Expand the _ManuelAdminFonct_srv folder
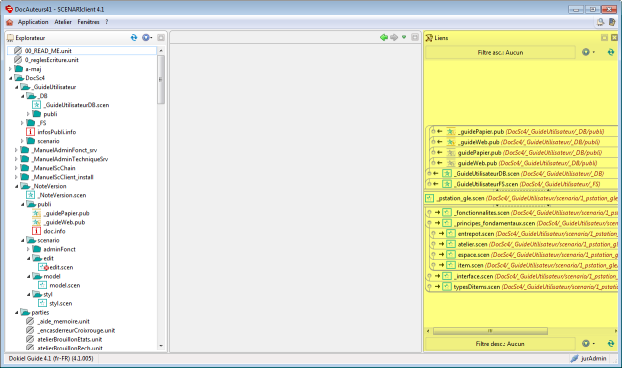The height and width of the screenshot is (368, 622). point(16,150)
